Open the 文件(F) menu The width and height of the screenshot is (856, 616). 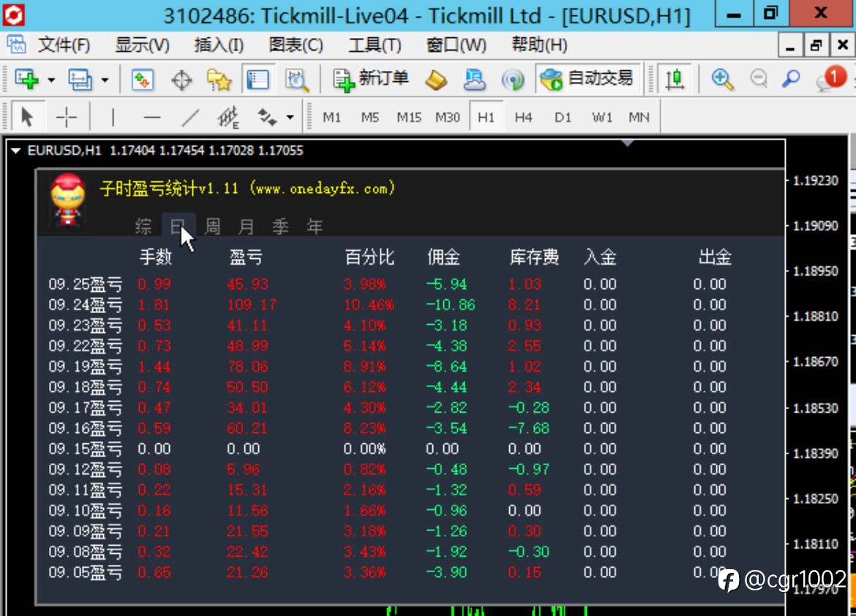click(x=64, y=45)
